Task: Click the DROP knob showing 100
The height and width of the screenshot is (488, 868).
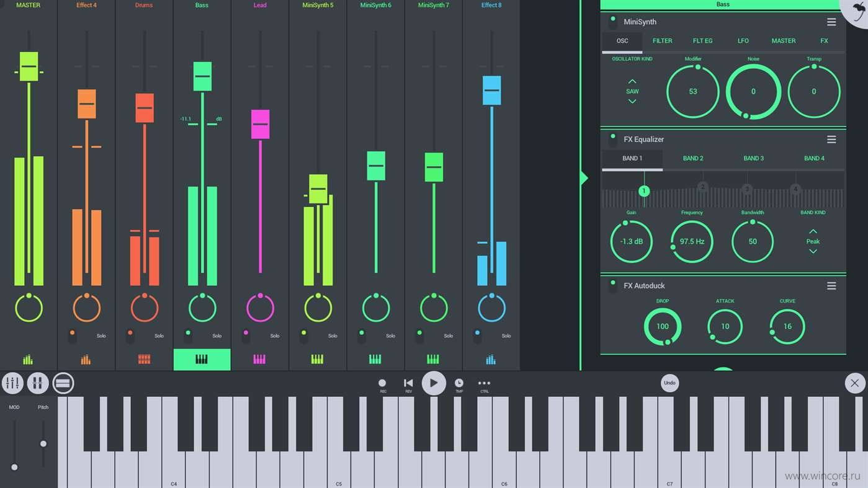Action: point(663,327)
